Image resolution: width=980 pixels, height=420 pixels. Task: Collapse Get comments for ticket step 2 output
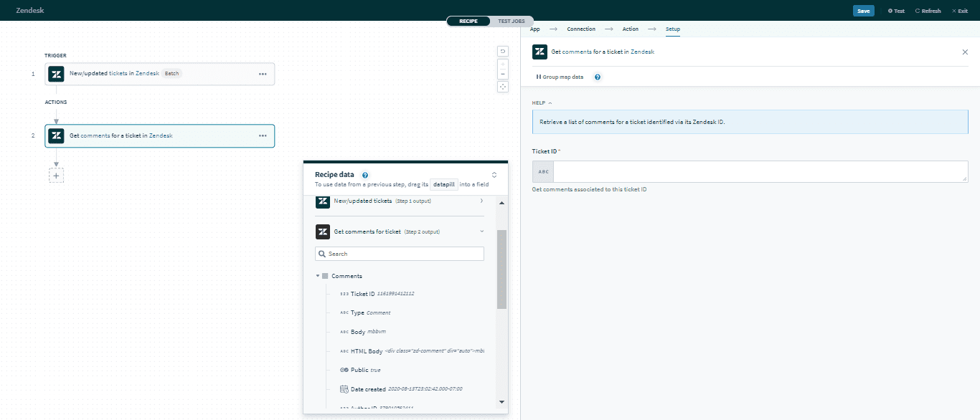tap(481, 232)
